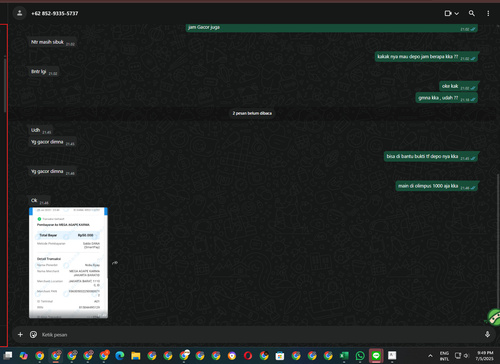Screen dimensions: 500x364
Task: Open Microsoft Store from the taskbar
Action: (x=280, y=356)
